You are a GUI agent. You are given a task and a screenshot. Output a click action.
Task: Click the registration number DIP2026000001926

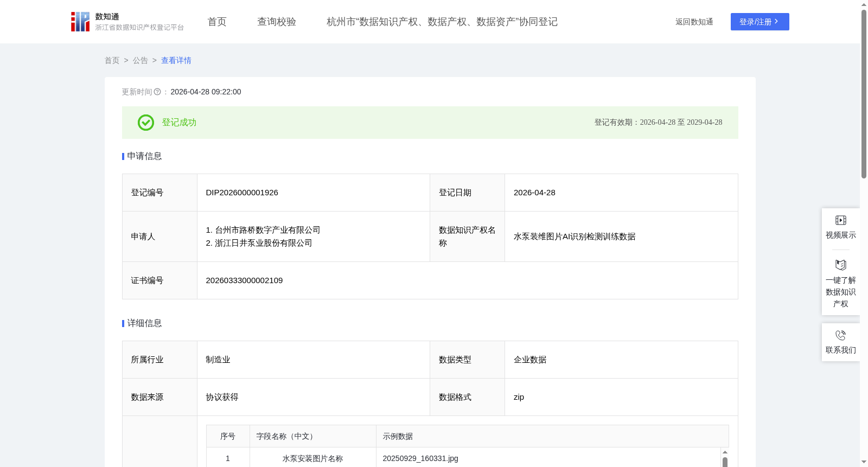coord(242,193)
